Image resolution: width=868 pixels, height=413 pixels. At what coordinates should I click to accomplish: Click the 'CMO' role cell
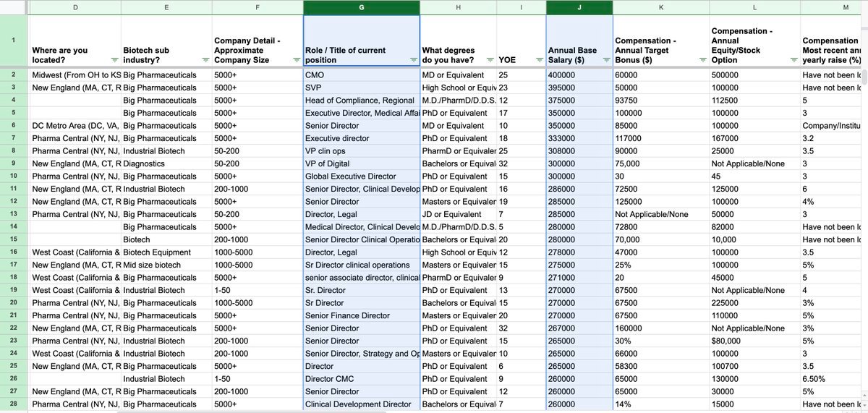(362, 74)
